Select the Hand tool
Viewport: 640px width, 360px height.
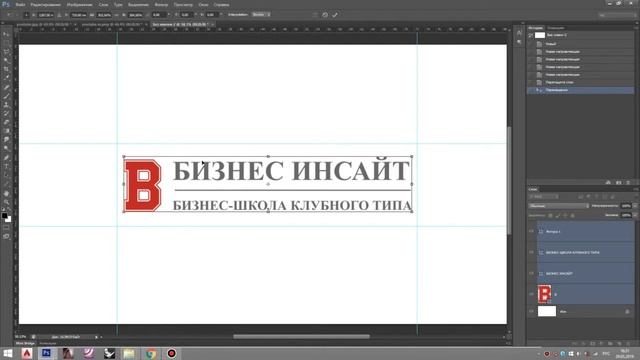coord(6,193)
